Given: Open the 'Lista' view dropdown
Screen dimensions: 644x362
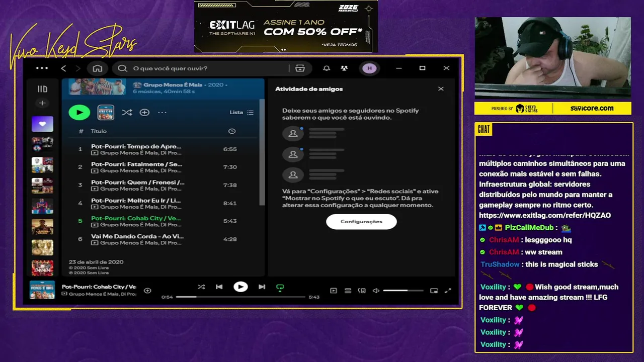Looking at the screenshot, I should pos(242,113).
